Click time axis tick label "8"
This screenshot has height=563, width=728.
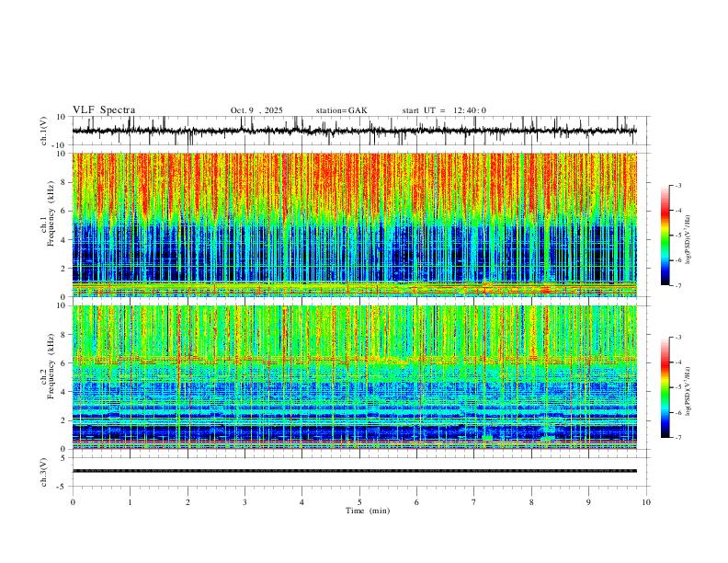point(531,502)
